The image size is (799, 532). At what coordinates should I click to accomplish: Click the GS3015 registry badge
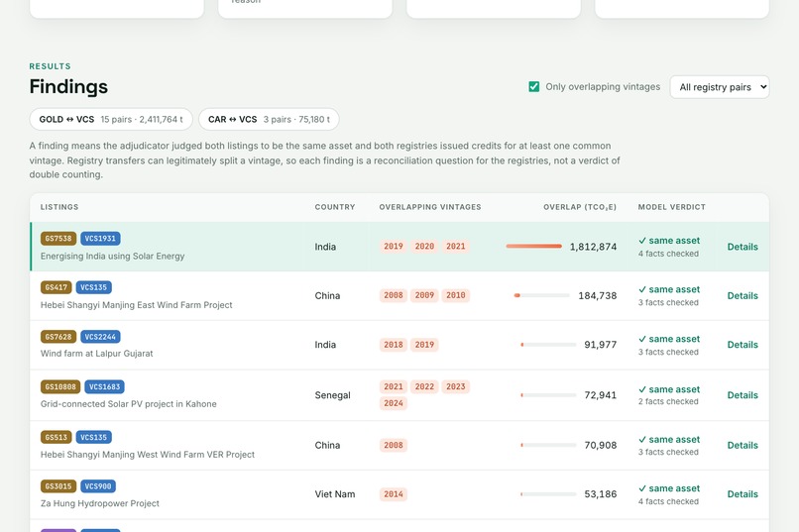(58, 486)
